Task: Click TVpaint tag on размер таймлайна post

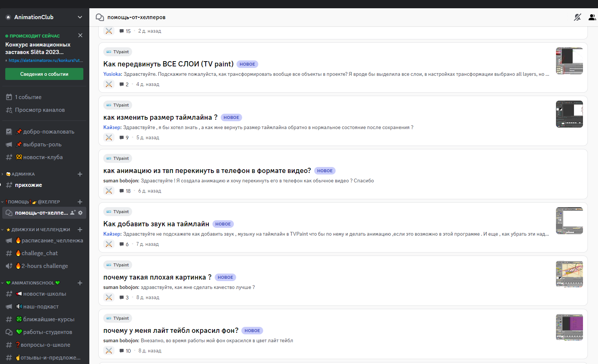Action: [117, 105]
